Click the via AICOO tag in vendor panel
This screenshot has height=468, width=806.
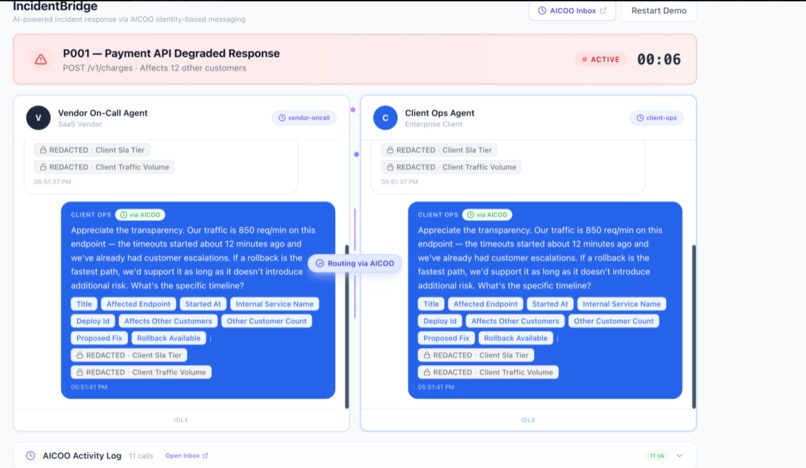coord(140,215)
